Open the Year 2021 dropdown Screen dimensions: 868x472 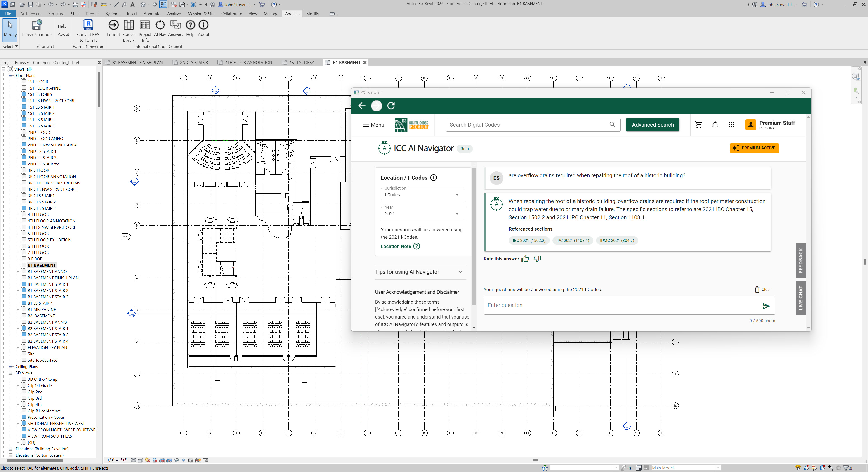tap(422, 214)
